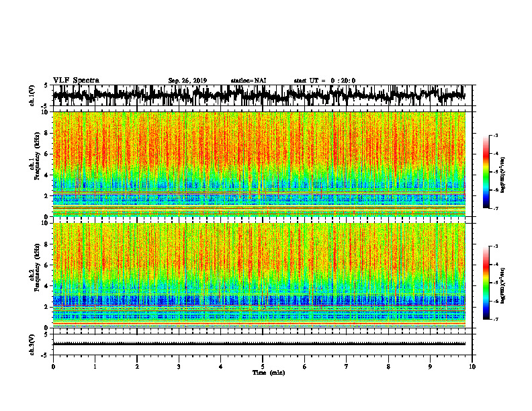Click the ch.3 waveform trace
Viewport: 532px width, 411px height.
click(259, 344)
